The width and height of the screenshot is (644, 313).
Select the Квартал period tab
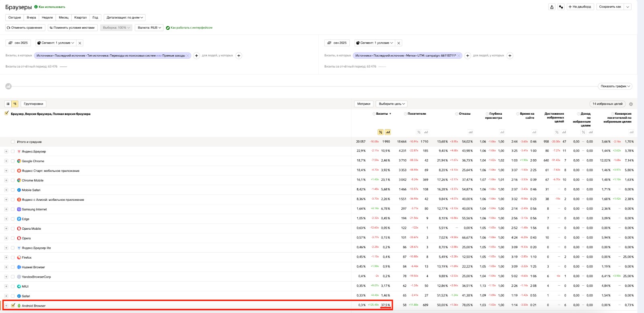coord(80,18)
